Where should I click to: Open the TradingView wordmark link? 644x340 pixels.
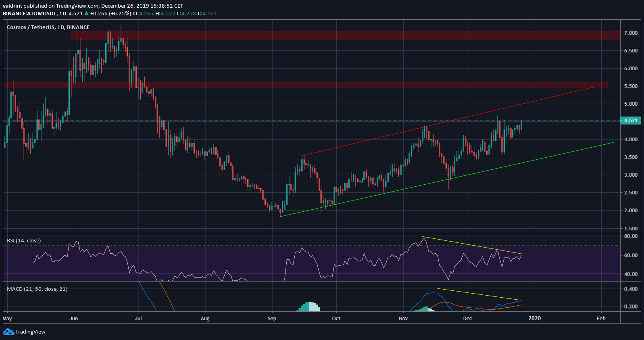(x=30, y=332)
